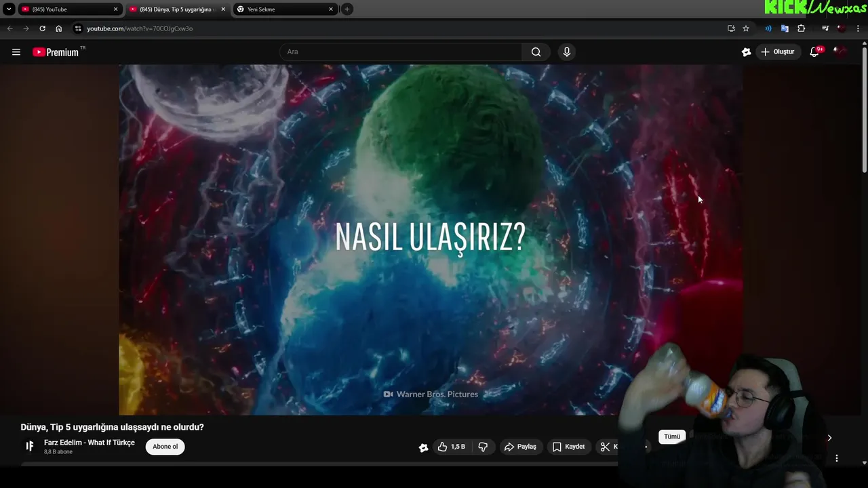Open Chrome media controls icon
The width and height of the screenshot is (868, 488).
click(825, 28)
